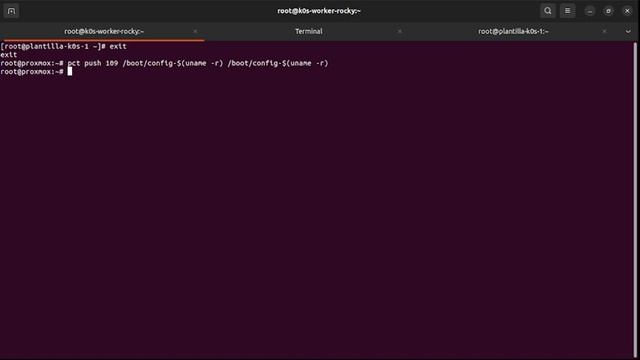Click the terminal vertical scrollbar
The width and height of the screenshot is (640, 360).
(x=635, y=199)
